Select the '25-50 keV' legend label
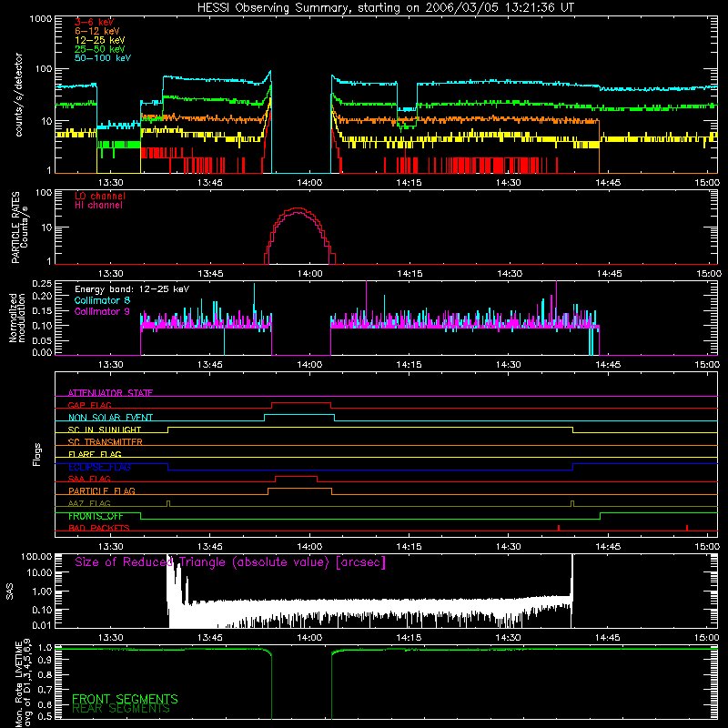The image size is (728, 728). 100,49
